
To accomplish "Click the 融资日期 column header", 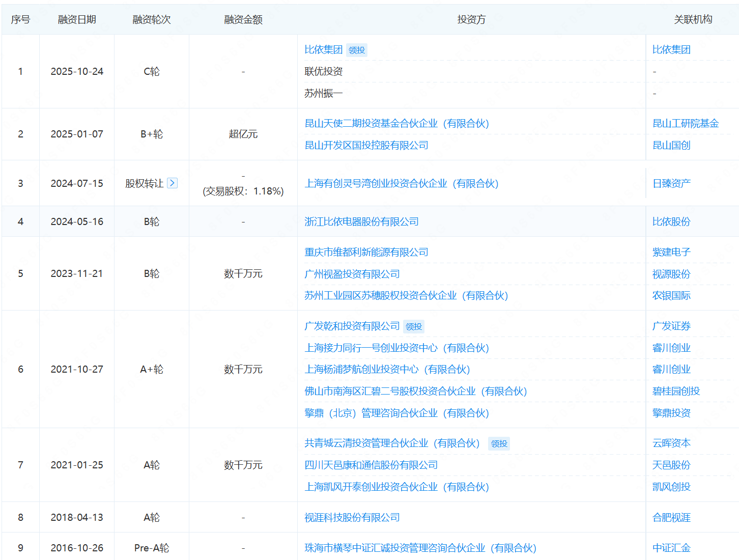I will [77, 20].
